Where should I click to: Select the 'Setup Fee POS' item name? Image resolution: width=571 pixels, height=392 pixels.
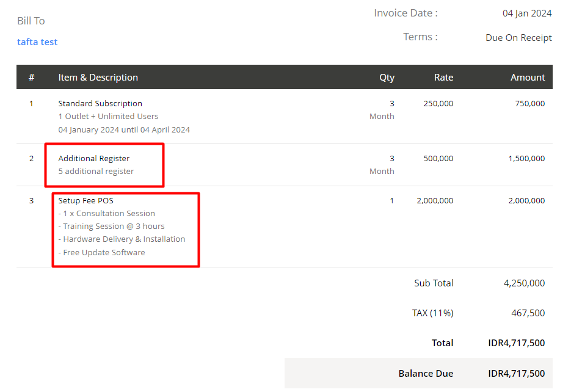(85, 201)
